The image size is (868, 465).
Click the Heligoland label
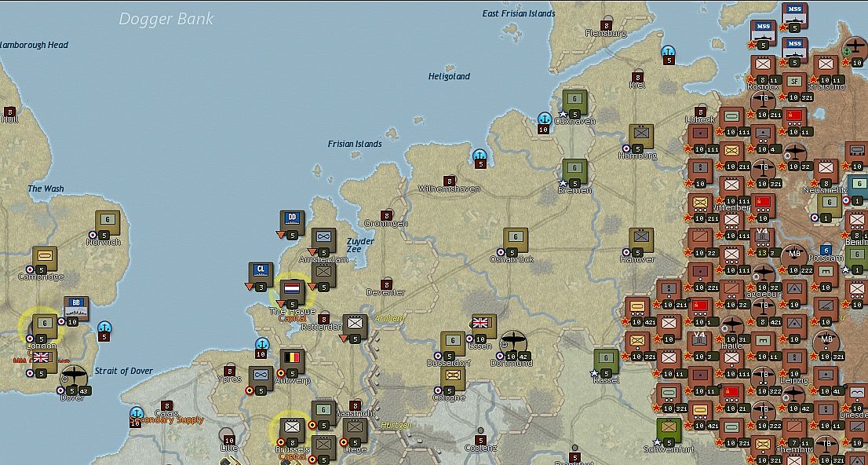click(449, 76)
